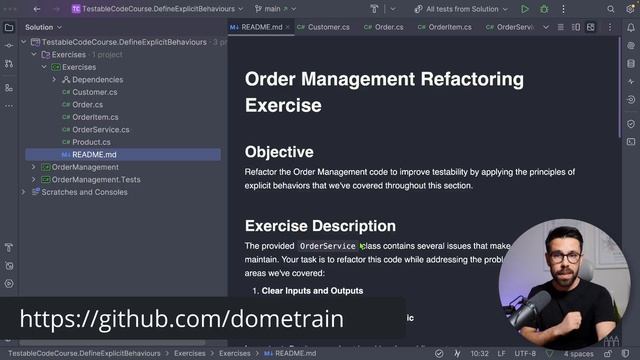Open editor tab options menu
640x360 pixels.
(610, 27)
